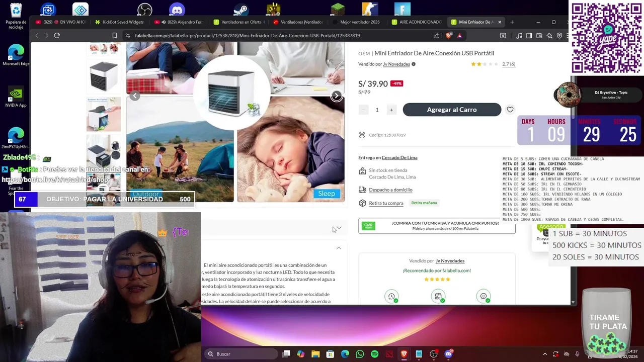Viewport: 644px width, 362px height.
Task: Open Spotify from the taskbar
Action: point(374,354)
